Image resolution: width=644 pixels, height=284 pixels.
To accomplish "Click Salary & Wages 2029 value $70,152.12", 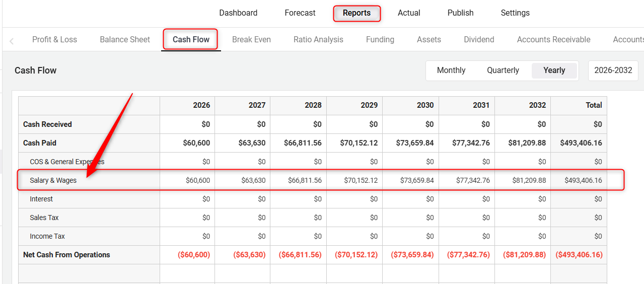I will click(361, 180).
